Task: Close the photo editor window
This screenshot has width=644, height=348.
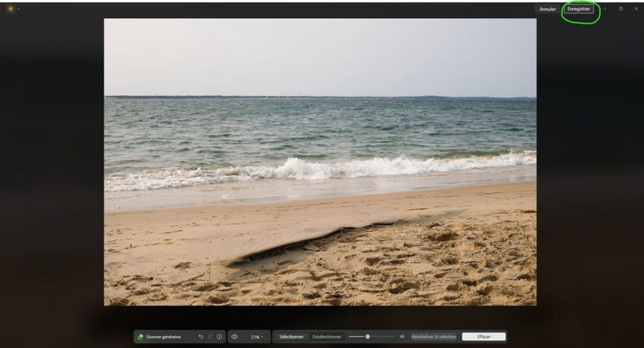Action: tap(635, 9)
